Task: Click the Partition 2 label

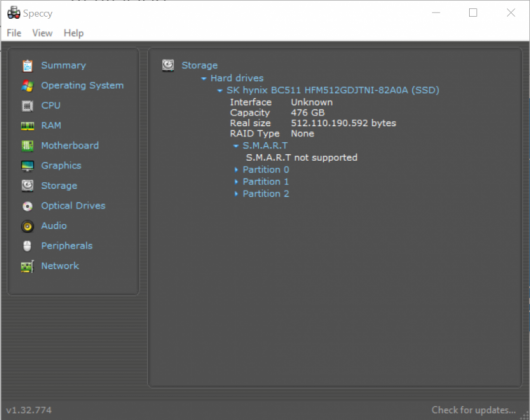Action: point(266,194)
